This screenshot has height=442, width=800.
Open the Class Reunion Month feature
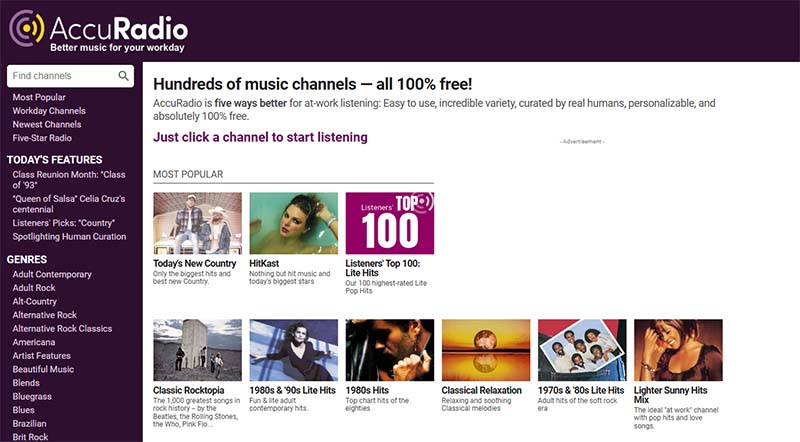64,173
